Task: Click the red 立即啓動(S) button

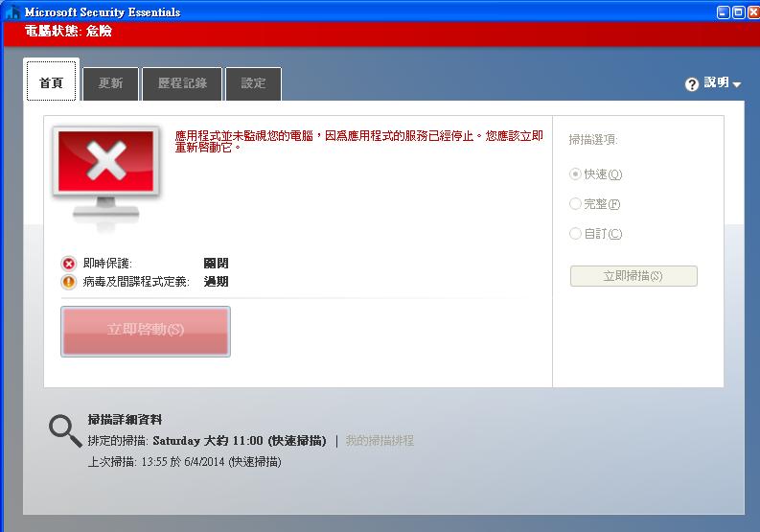Action: [146, 332]
